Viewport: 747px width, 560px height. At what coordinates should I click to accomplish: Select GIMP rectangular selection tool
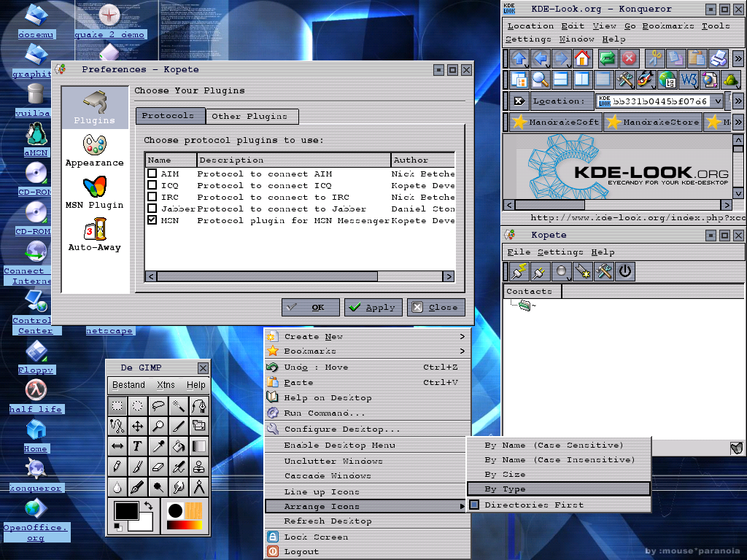point(117,405)
